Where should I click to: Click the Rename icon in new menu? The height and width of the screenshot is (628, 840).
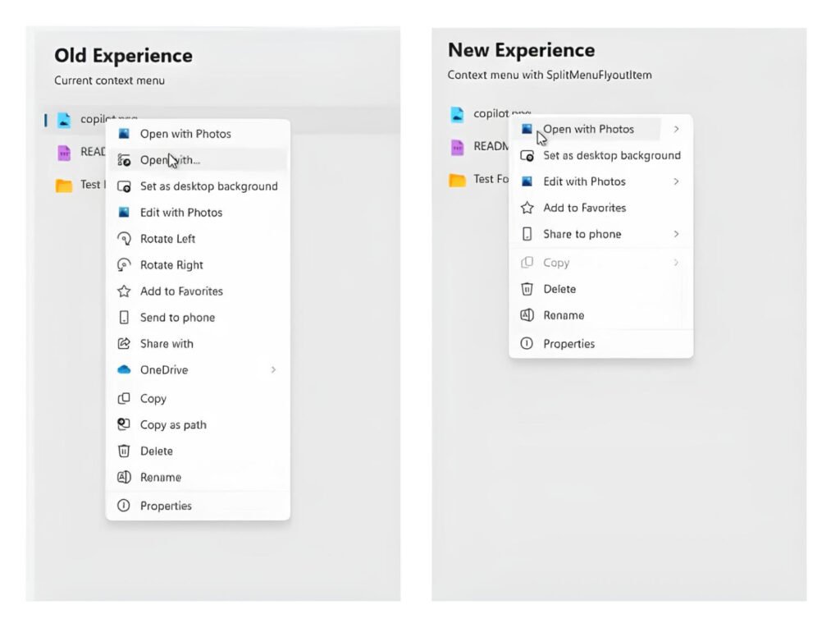526,315
